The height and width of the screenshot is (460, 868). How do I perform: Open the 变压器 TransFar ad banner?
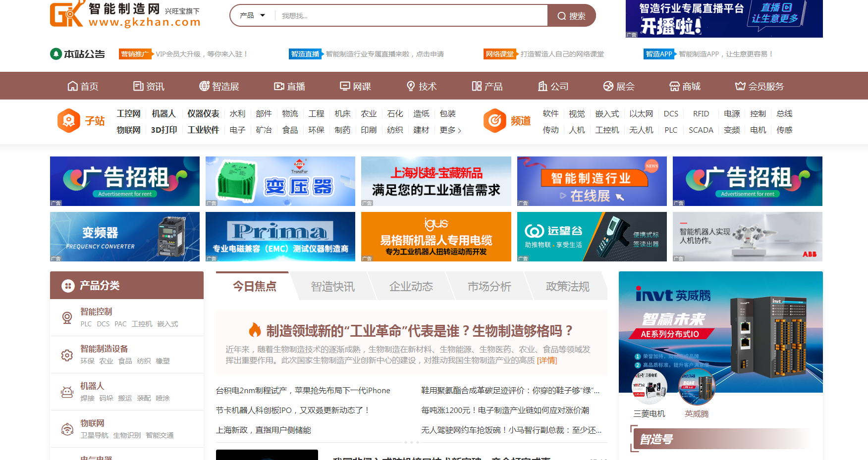[x=280, y=181]
